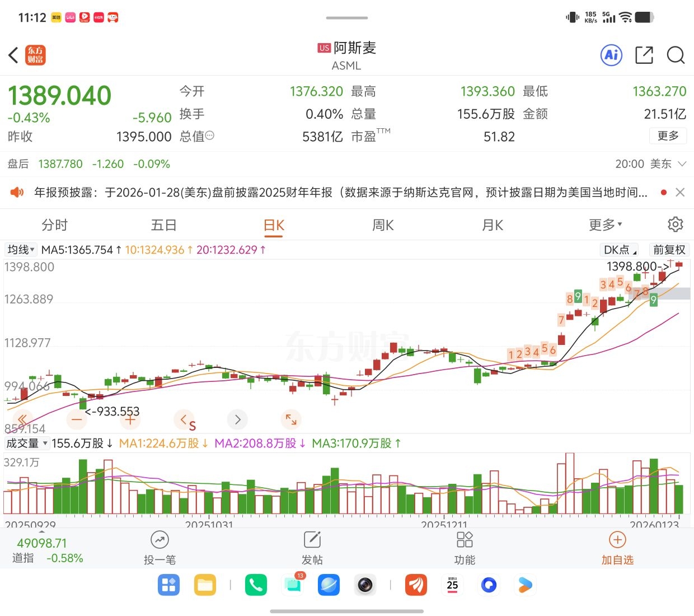Select the 日K tab

[274, 225]
